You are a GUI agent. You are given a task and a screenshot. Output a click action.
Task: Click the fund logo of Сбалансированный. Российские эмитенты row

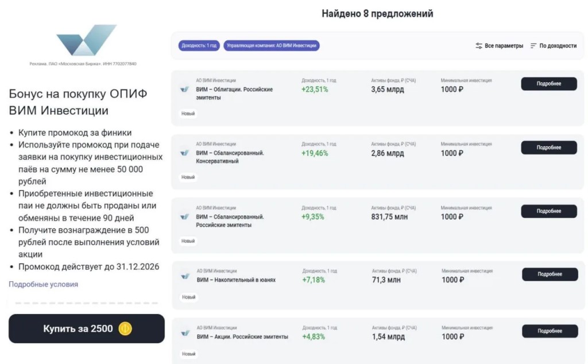tap(184, 216)
